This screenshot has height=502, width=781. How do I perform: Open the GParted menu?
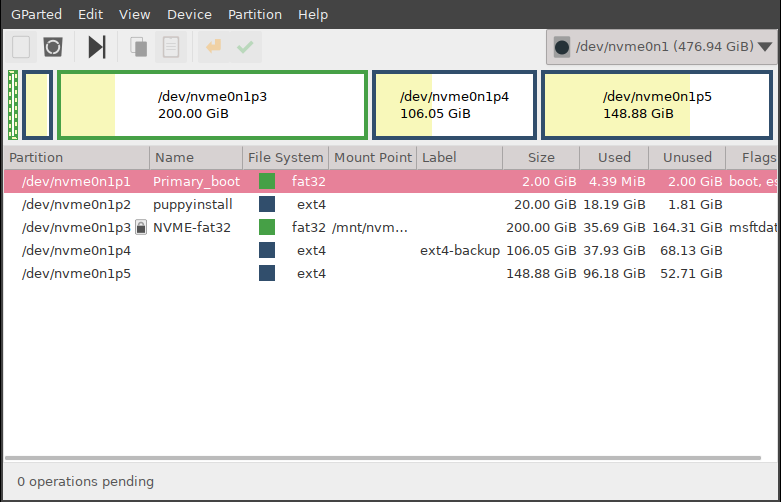point(36,14)
